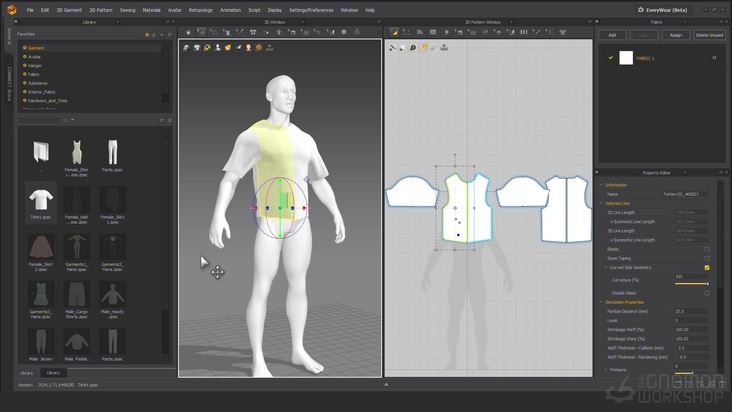
Task: Collapse the Simulation Properties section
Action: (601, 302)
